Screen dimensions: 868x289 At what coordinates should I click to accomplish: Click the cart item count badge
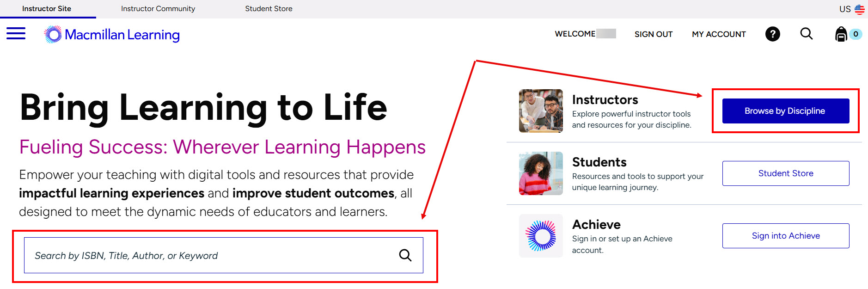856,34
